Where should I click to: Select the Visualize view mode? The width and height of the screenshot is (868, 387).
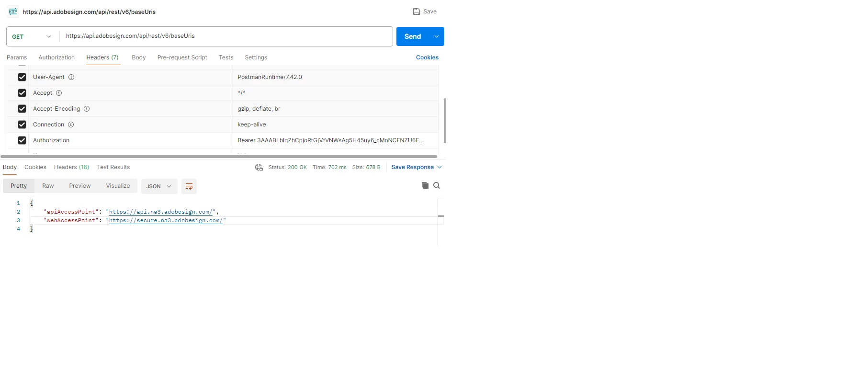pos(118,186)
